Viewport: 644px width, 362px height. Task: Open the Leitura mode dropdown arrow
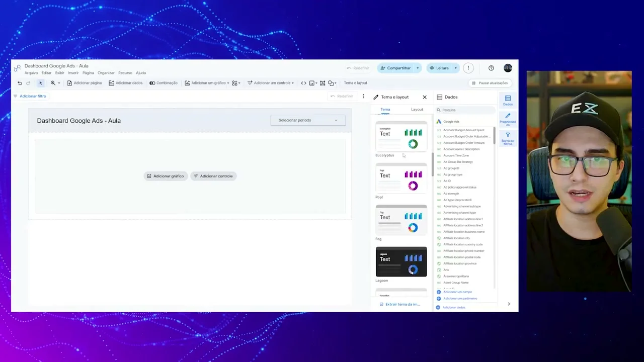(x=455, y=68)
